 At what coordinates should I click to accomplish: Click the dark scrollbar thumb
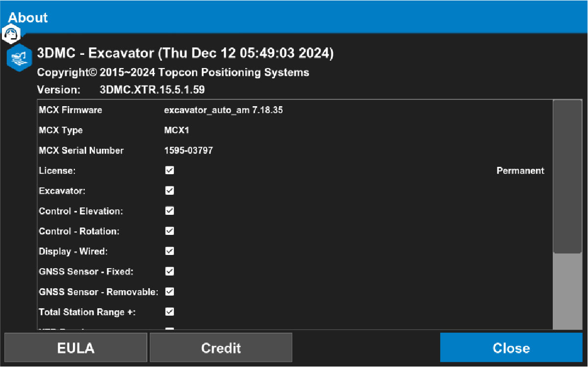(x=567, y=176)
